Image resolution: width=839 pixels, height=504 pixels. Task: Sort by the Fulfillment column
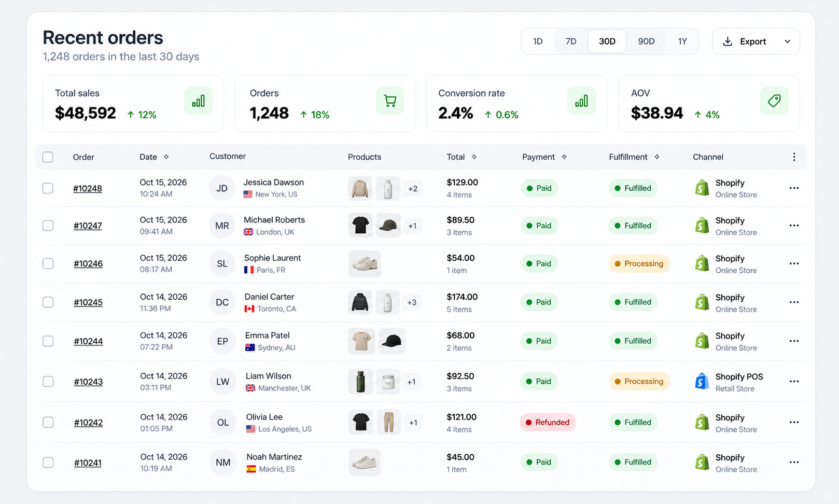tap(656, 157)
